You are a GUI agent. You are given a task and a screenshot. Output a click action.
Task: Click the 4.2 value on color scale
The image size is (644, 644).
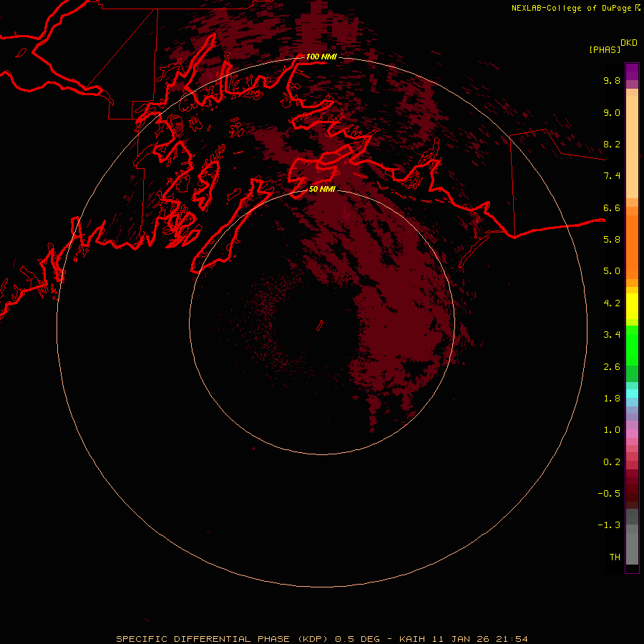click(x=612, y=303)
